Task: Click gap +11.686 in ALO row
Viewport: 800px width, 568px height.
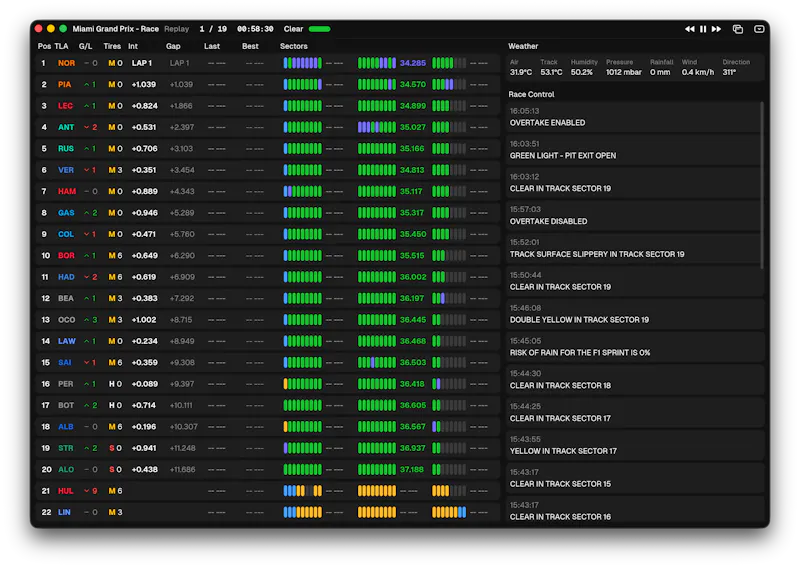Action: click(182, 470)
